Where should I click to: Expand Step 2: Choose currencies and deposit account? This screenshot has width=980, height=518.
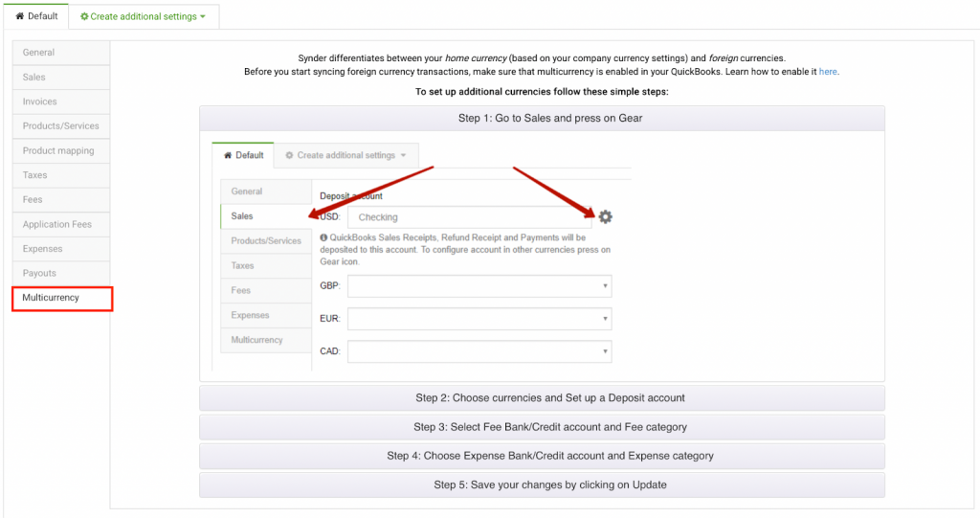coord(542,397)
